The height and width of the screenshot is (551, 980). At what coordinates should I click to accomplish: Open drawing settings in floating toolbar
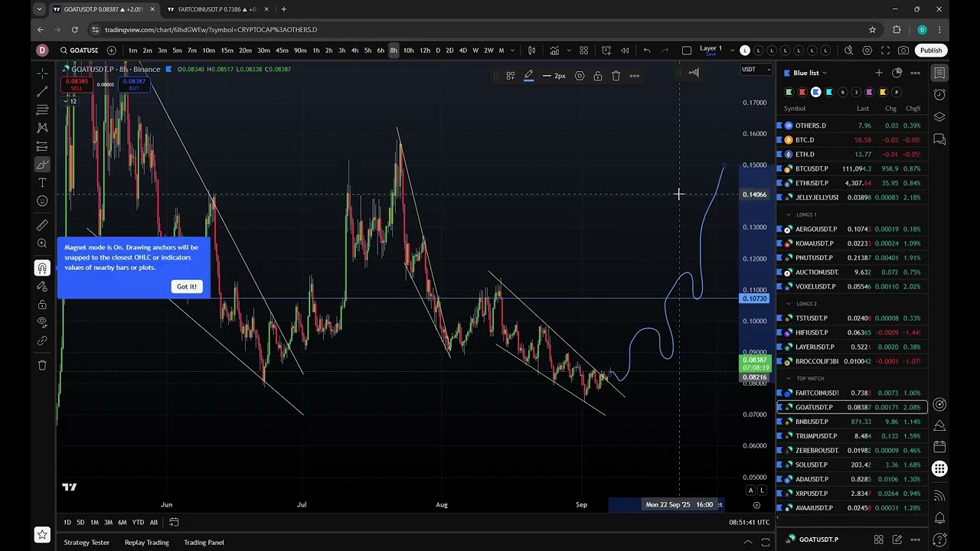coord(580,76)
